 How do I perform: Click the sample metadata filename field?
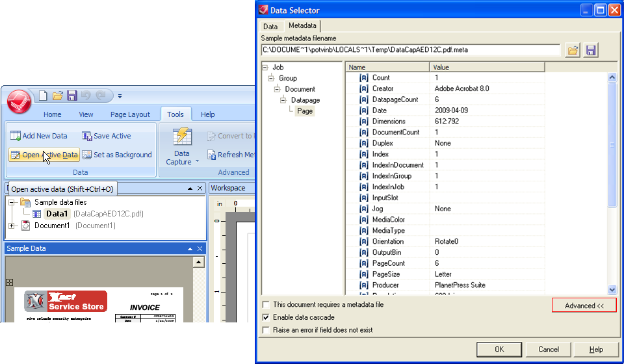[x=409, y=49]
